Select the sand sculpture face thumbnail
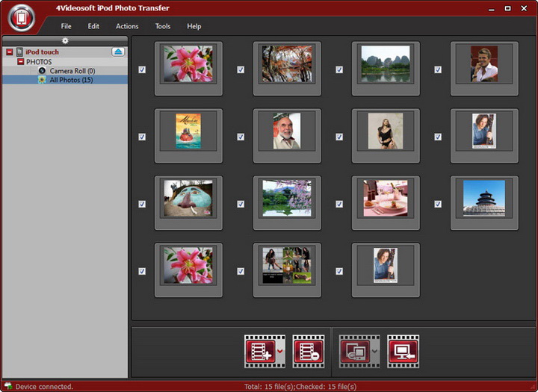Viewport: 538px width, 392px height. 188,198
